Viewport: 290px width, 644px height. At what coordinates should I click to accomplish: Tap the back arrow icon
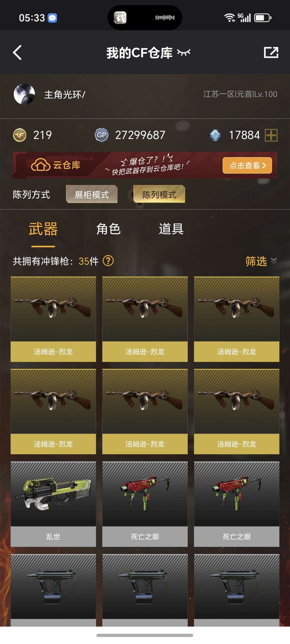17,52
